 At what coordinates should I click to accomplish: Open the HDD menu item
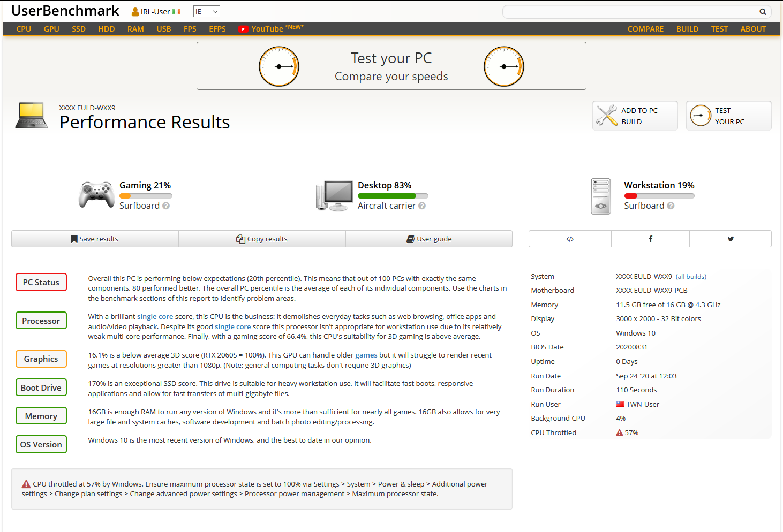107,29
